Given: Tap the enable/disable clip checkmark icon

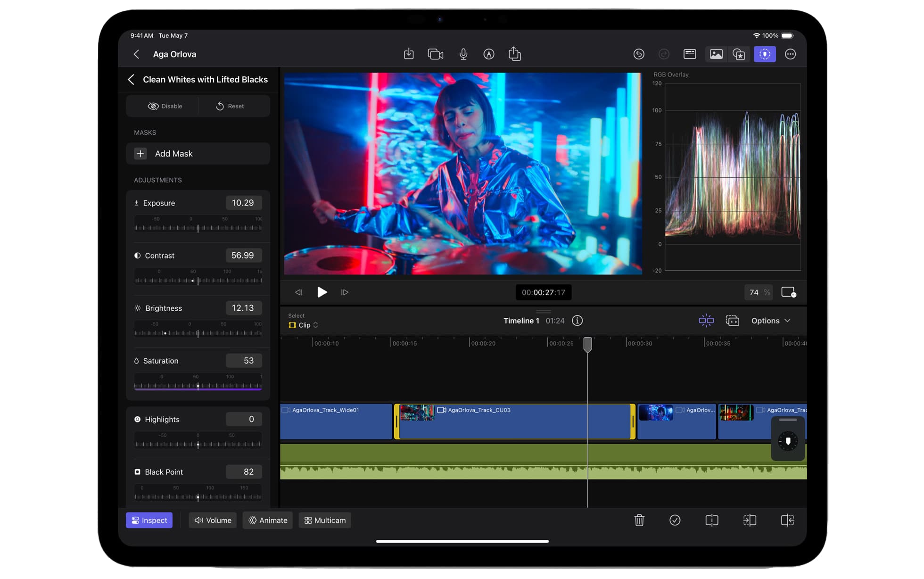Looking at the screenshot, I should coord(675,520).
